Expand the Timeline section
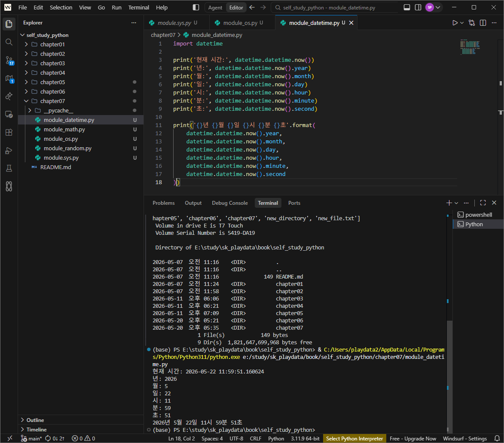Screen dimensions: 504x443 37,430
